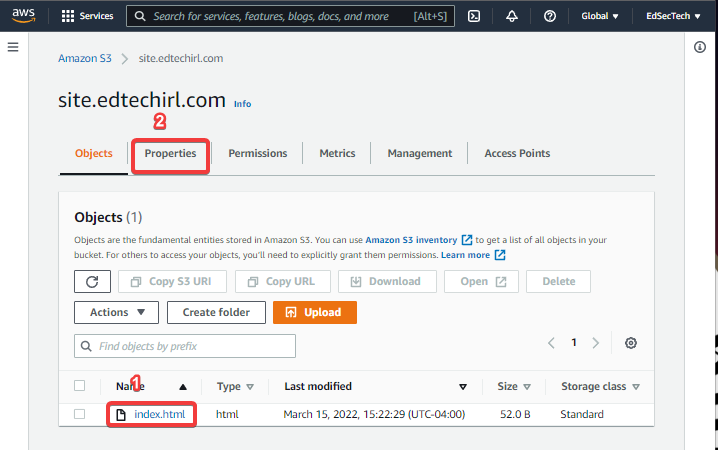Sort objects by Last modified arrow
This screenshot has width=718, height=450.
(x=463, y=387)
